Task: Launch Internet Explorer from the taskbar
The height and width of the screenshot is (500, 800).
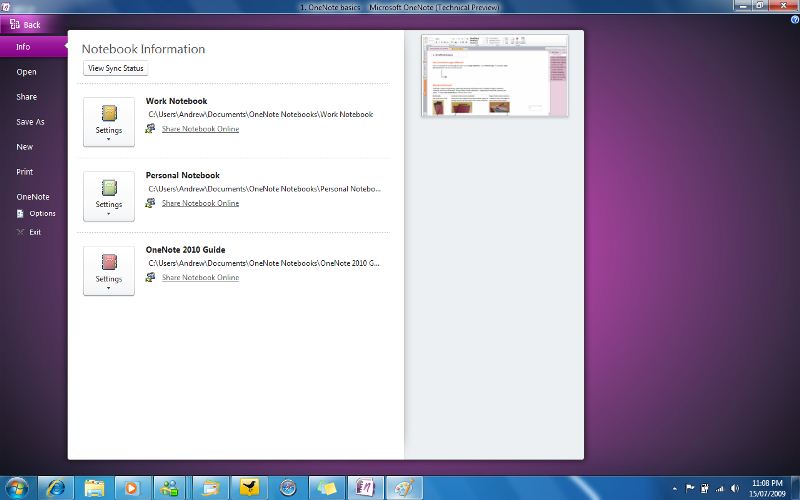Action: (x=56, y=488)
